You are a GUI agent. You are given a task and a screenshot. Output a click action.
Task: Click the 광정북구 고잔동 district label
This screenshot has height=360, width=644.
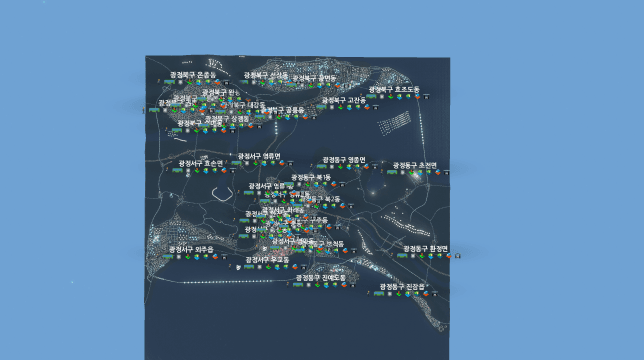pos(344,100)
